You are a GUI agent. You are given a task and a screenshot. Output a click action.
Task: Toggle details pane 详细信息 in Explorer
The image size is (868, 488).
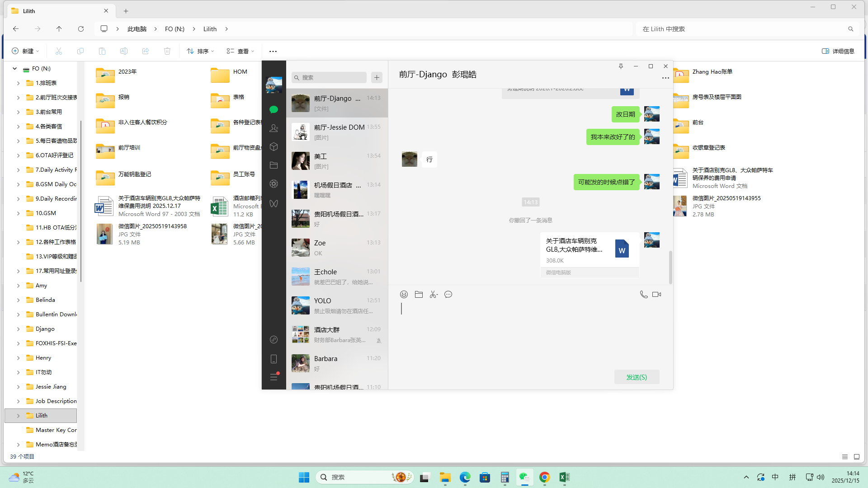838,51
